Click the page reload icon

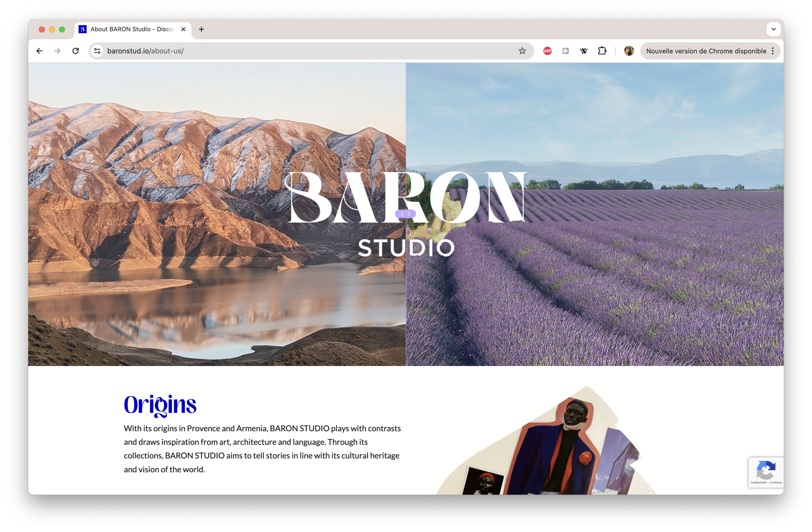[76, 51]
